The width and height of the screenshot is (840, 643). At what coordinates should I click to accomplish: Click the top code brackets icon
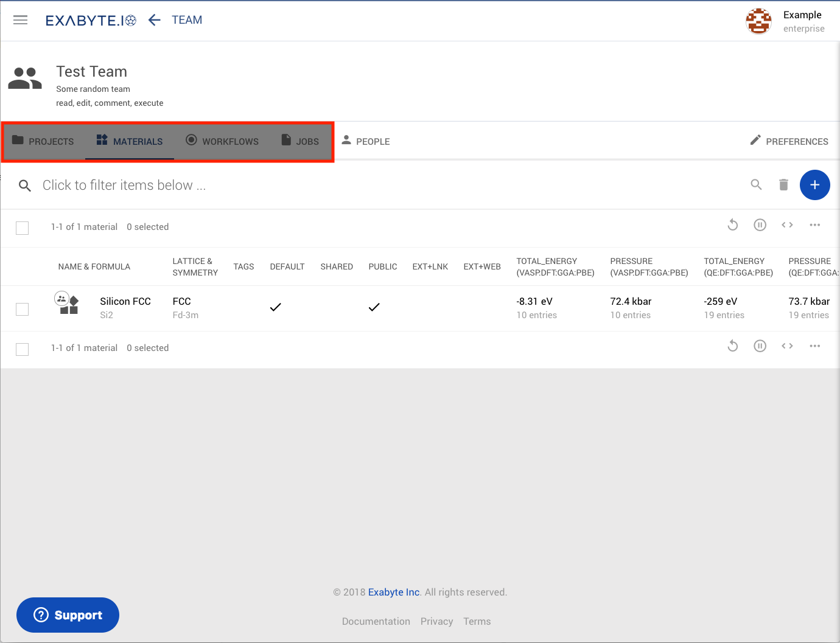[x=787, y=225]
